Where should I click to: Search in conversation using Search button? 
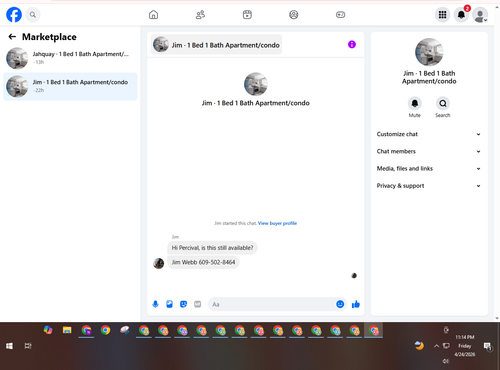(x=443, y=103)
